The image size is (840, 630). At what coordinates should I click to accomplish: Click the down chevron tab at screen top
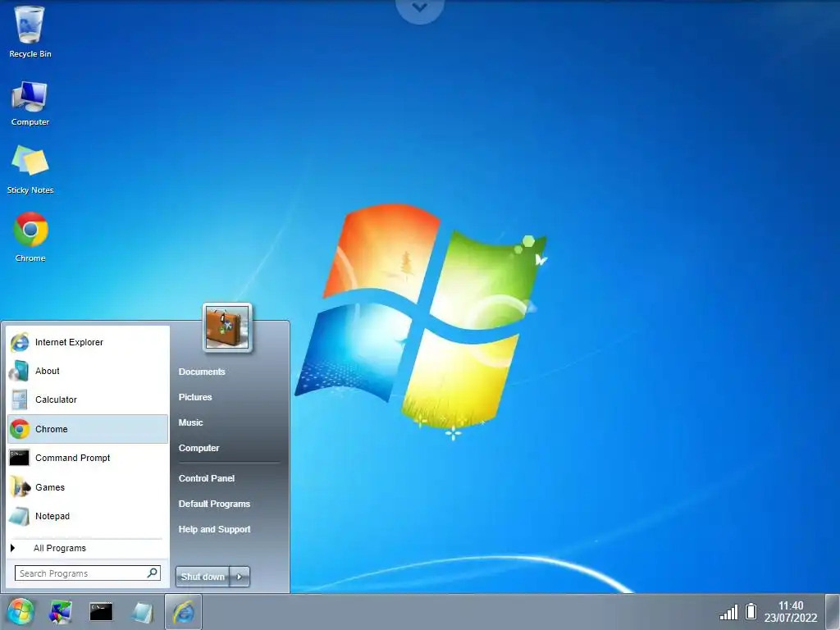point(420,8)
